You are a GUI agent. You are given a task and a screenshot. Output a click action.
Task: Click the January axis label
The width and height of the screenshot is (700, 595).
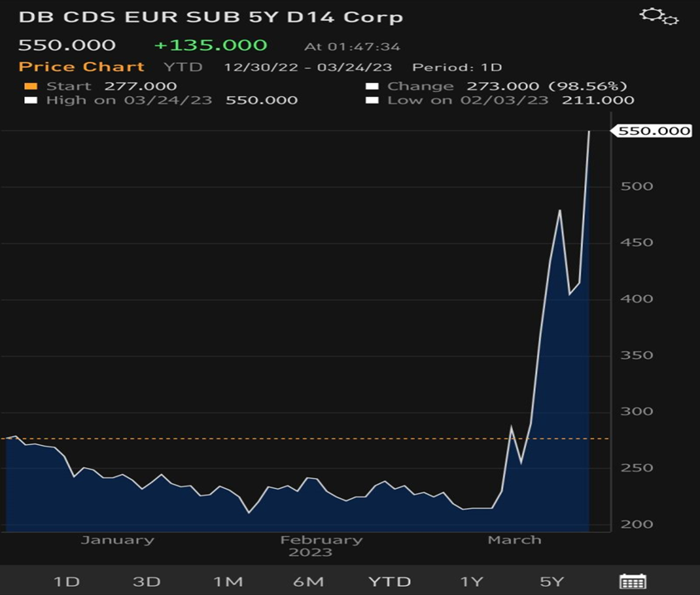[x=118, y=540]
